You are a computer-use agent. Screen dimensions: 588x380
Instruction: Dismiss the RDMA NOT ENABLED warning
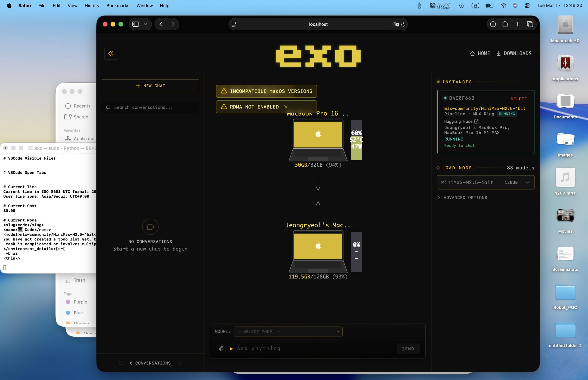click(x=286, y=107)
